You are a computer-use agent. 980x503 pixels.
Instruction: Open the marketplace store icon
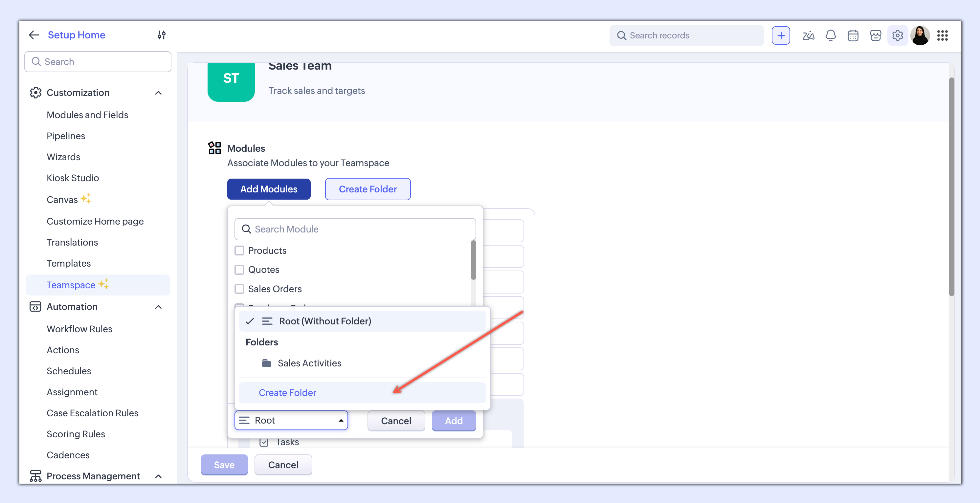click(x=875, y=35)
